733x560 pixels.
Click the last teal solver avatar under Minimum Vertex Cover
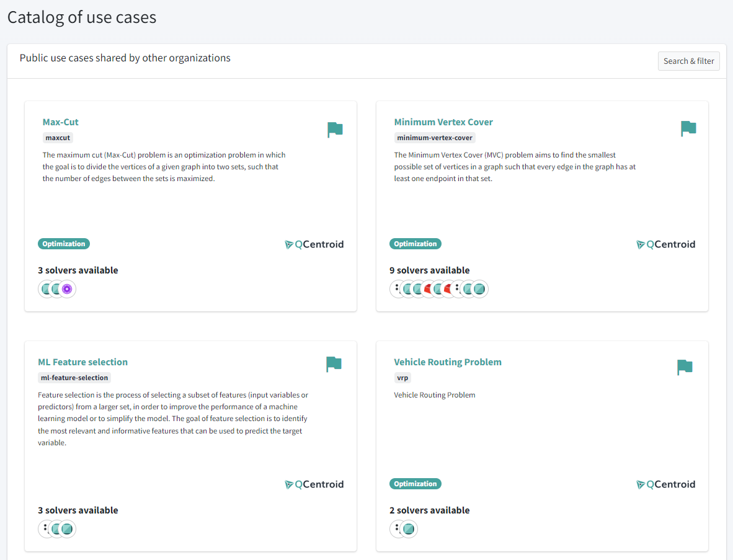click(479, 288)
